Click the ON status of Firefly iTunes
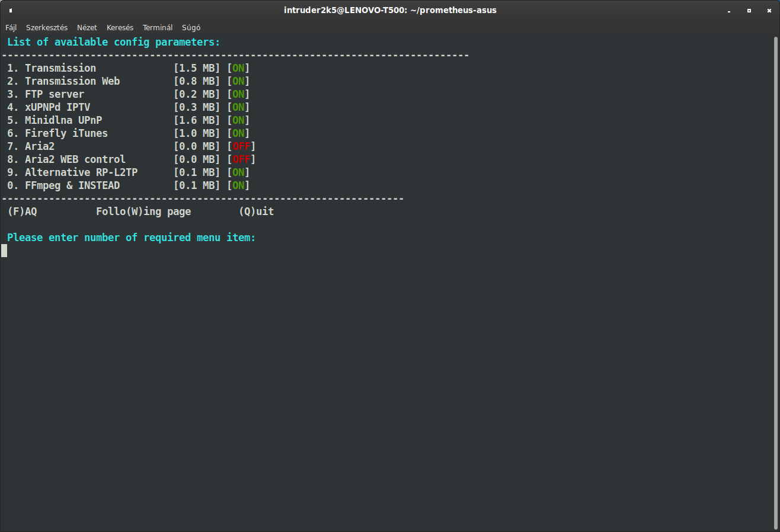Screen dimensions: 780x532 tap(238, 133)
